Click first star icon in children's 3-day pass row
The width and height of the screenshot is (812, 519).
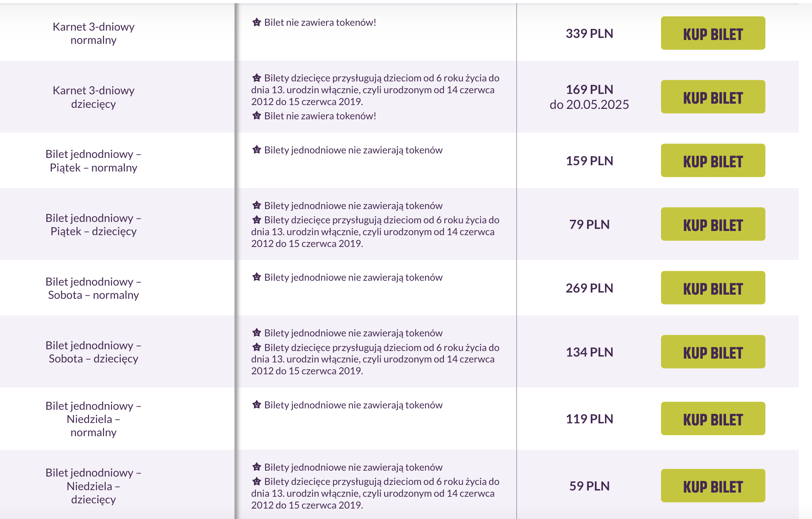click(x=257, y=78)
